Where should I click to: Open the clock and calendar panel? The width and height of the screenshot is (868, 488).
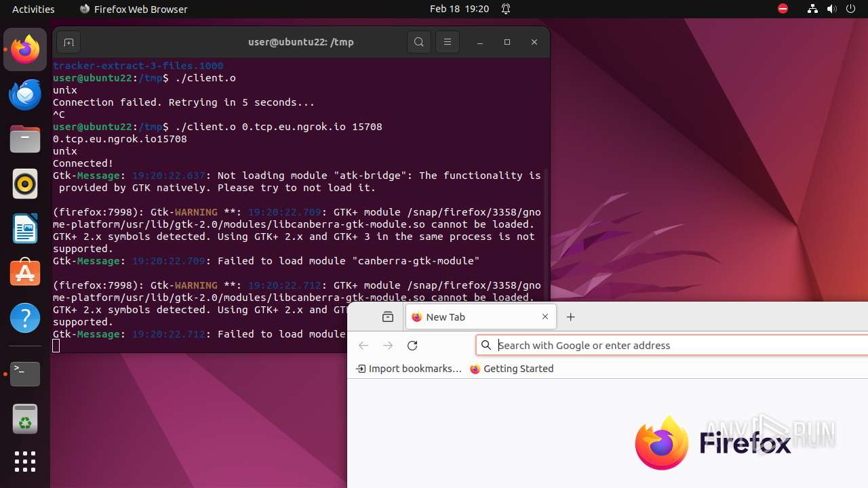pos(459,9)
